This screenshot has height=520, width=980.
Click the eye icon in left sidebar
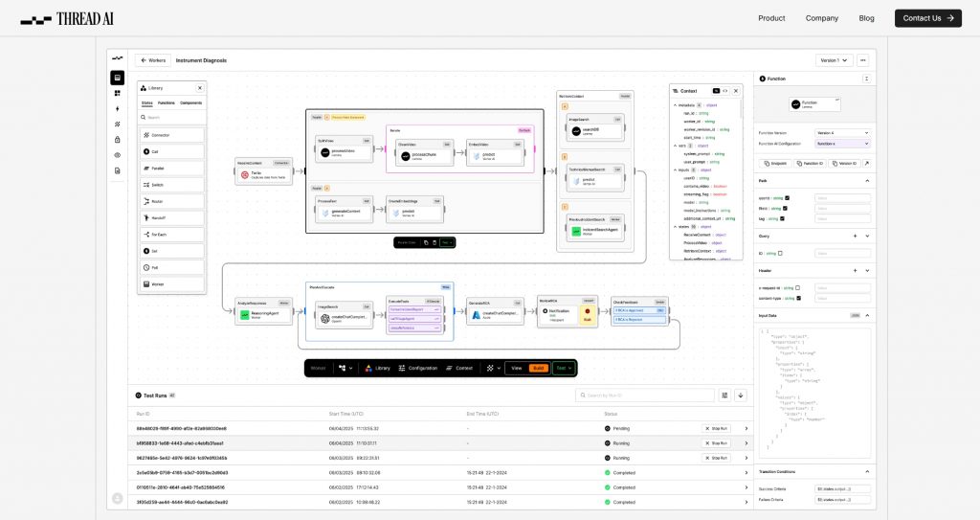(117, 154)
